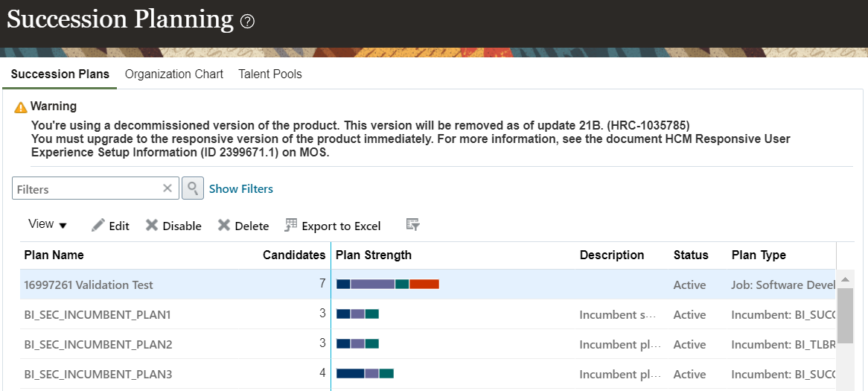
Task: Clear the Filters field with X icon
Action: point(167,188)
